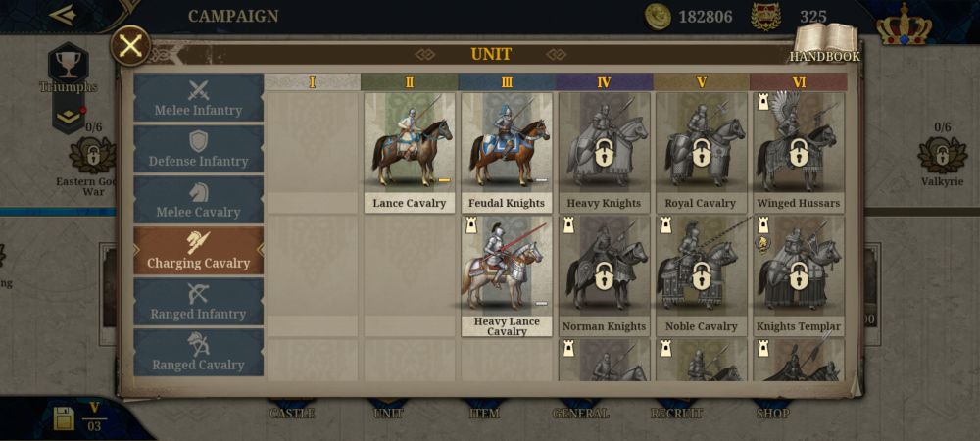This screenshot has height=441, width=980.
Task: Tap the medal currency icon showing 325
Action: pos(765,17)
